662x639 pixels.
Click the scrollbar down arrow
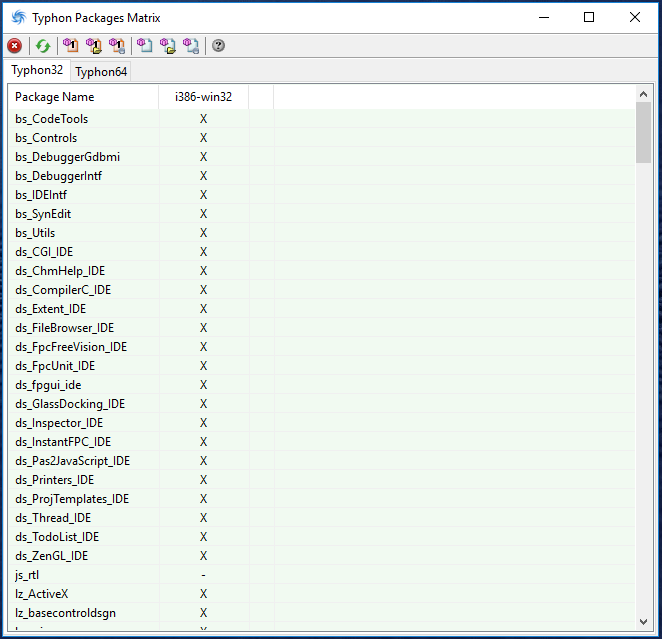643,622
